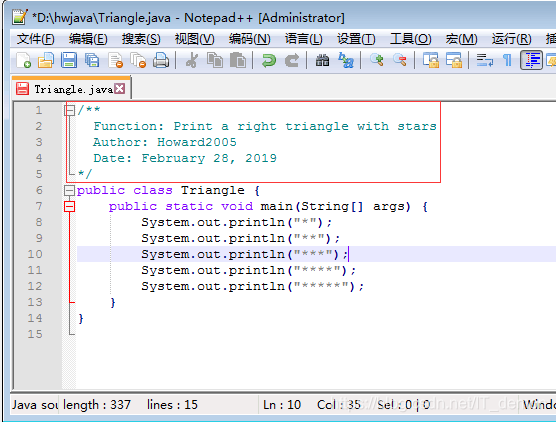Print the document using printer icon
The image size is (556, 422).
[161, 60]
